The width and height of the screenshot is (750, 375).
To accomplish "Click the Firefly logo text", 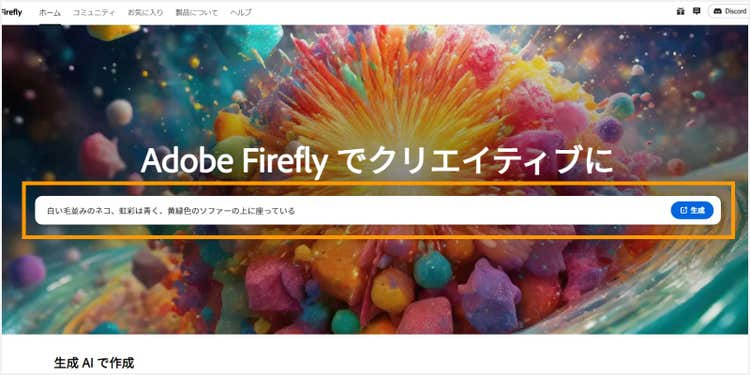I will coord(11,12).
